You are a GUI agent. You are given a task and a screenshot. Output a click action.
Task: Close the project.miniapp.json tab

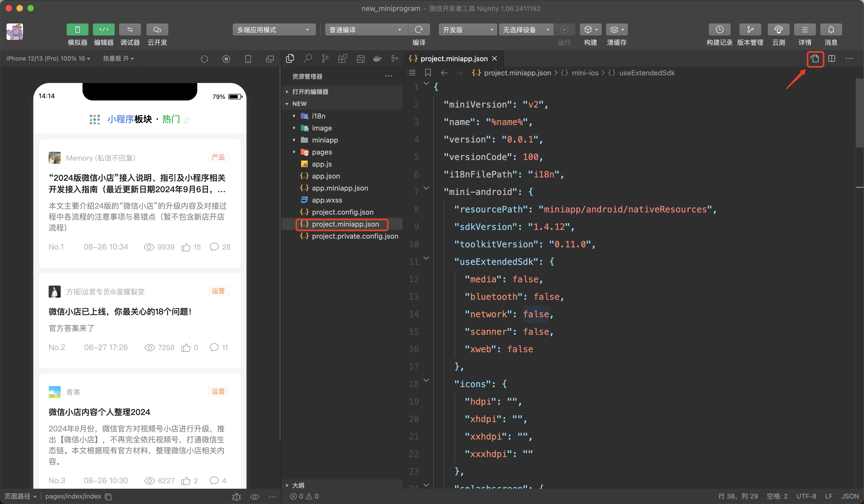point(494,59)
